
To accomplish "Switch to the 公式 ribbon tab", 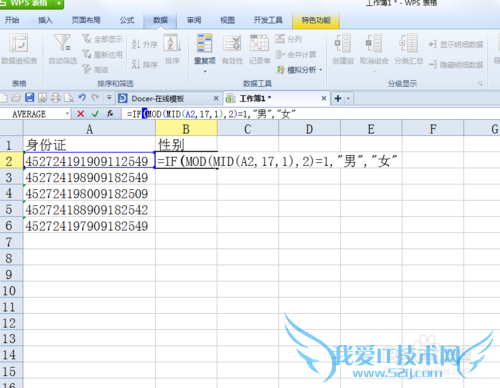I will click(127, 20).
